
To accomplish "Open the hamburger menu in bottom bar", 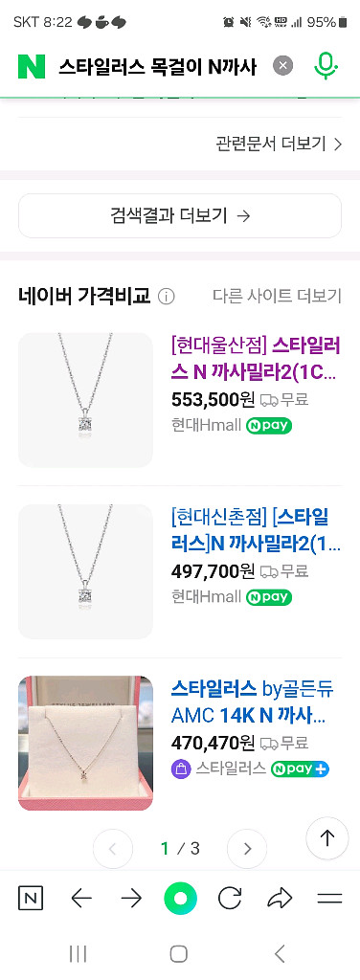I will [x=329, y=899].
